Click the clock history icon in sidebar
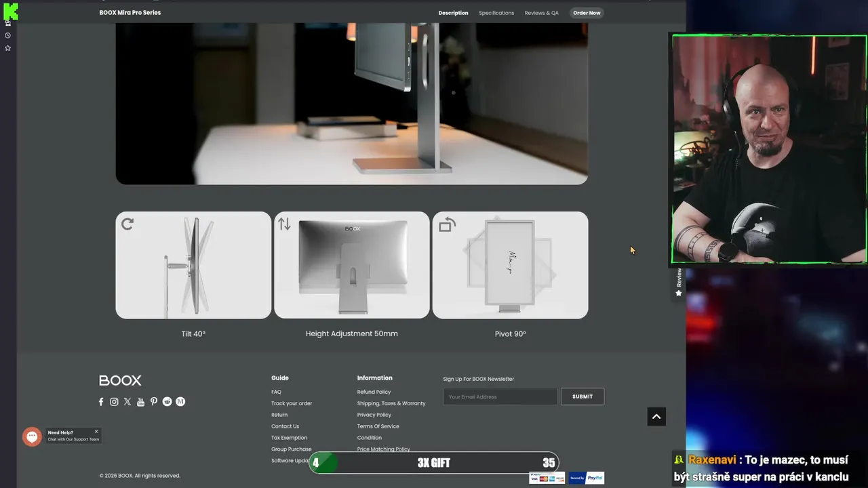 click(8, 35)
